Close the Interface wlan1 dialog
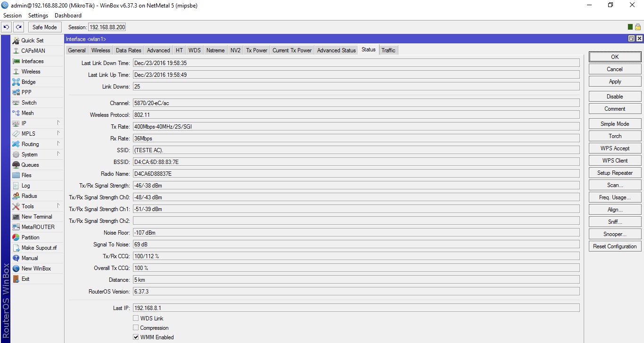Viewport: 644px width, 343px height. [639, 39]
